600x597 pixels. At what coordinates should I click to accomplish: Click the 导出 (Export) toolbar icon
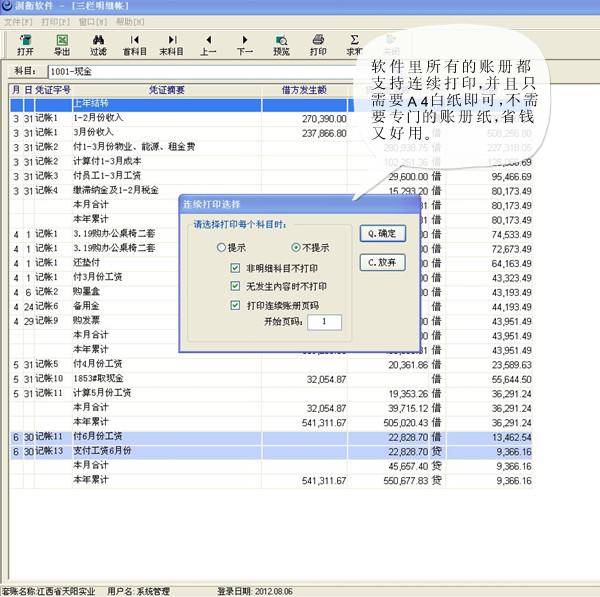[x=62, y=45]
